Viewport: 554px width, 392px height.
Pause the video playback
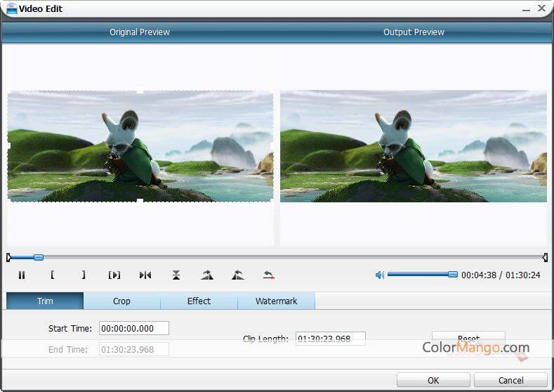pos(22,275)
